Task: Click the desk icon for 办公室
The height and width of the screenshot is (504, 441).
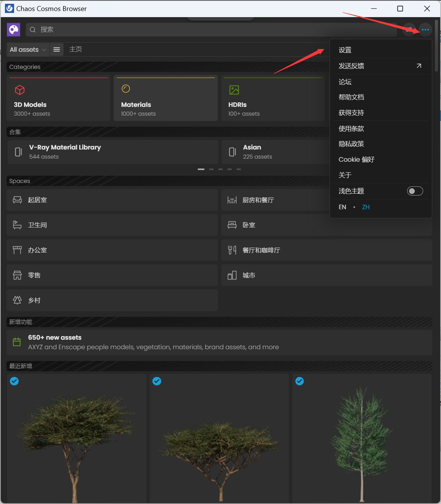Action: coord(17,250)
